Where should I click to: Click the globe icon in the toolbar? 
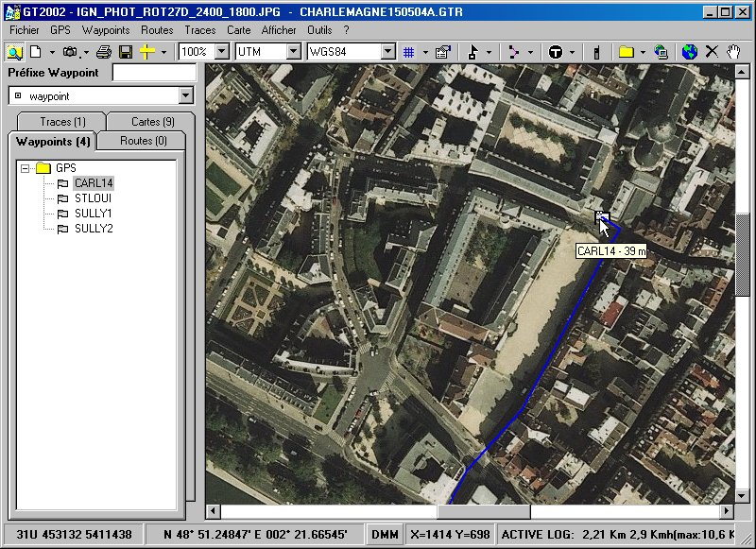690,52
